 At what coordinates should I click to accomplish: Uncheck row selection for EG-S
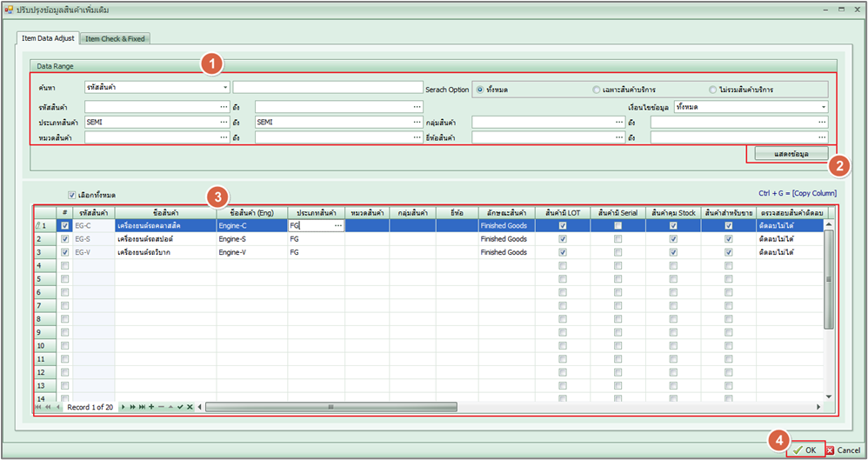65,238
